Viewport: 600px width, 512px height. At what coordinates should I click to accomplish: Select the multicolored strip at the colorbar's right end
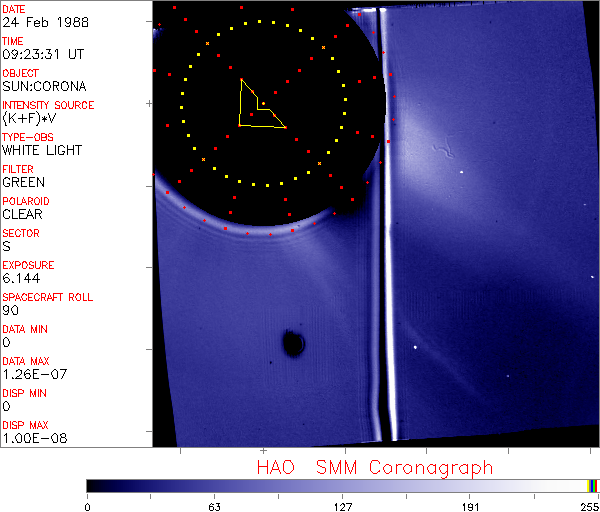coord(593,485)
